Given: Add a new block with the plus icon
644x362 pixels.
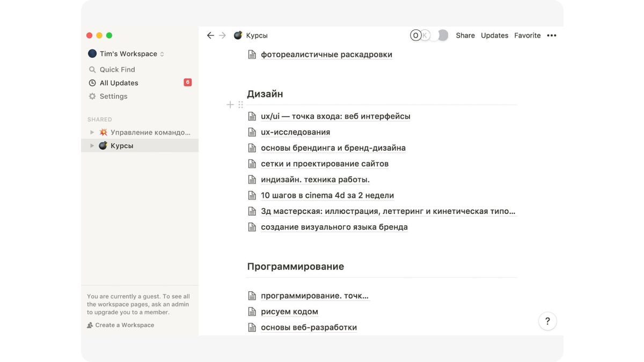Looking at the screenshot, I should (230, 105).
